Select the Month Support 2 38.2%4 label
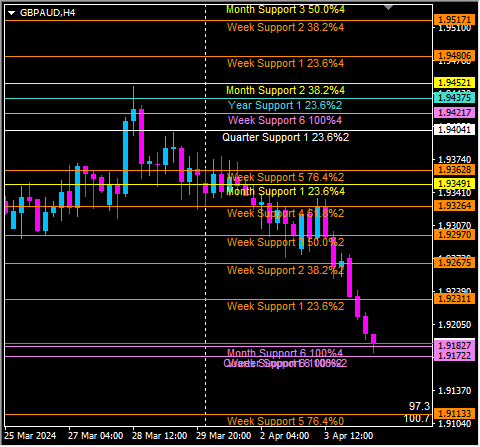Viewport: 480px width, 447px height. point(285,90)
